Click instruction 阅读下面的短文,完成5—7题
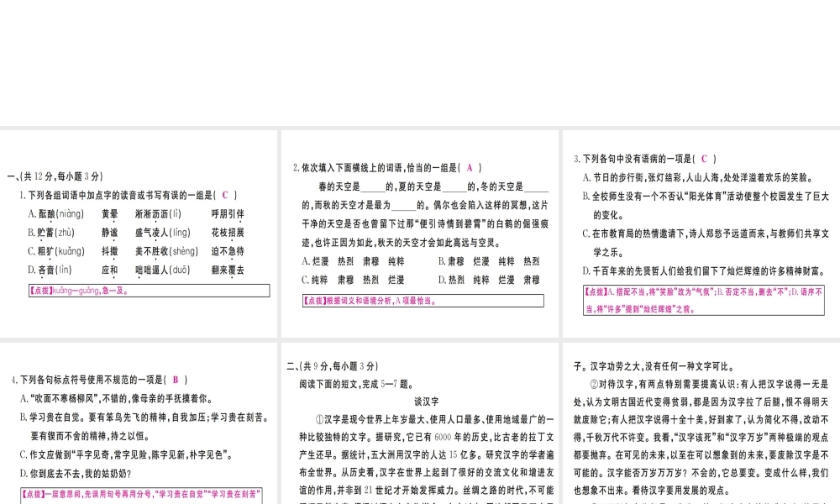 357,384
